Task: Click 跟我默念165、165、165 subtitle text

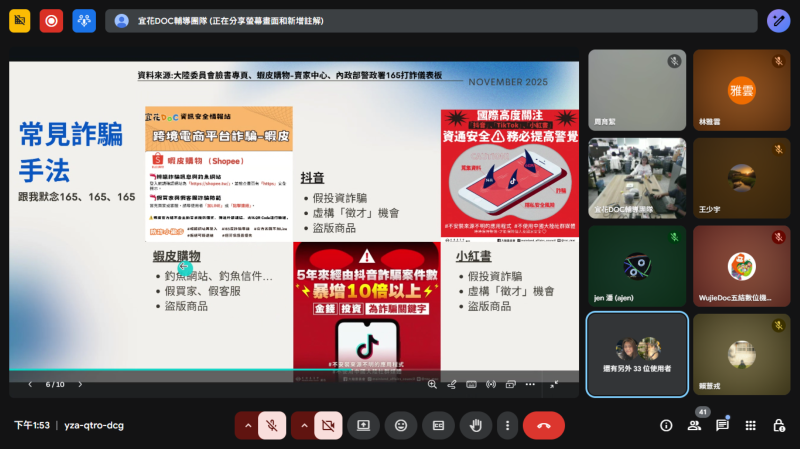Action: pos(77,197)
